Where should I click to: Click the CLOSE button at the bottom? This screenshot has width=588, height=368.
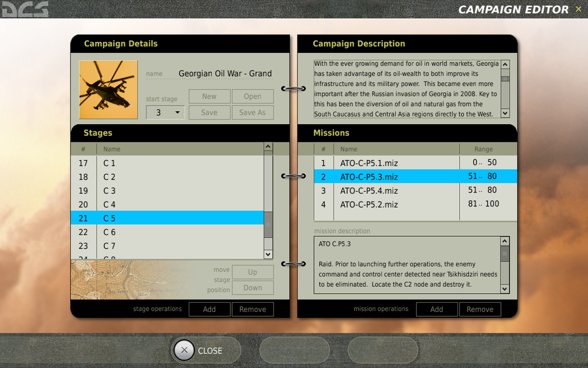click(x=206, y=350)
